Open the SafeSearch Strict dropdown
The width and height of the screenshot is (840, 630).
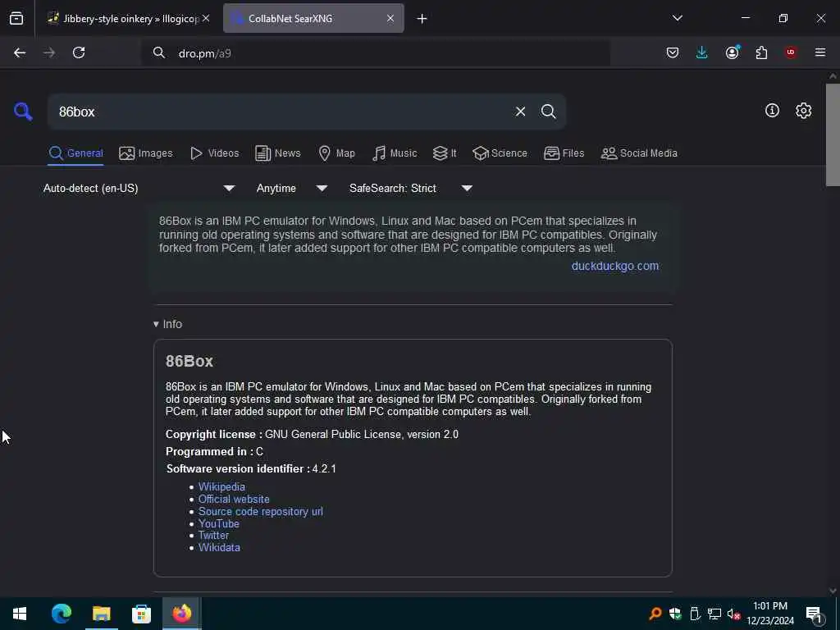click(x=411, y=188)
